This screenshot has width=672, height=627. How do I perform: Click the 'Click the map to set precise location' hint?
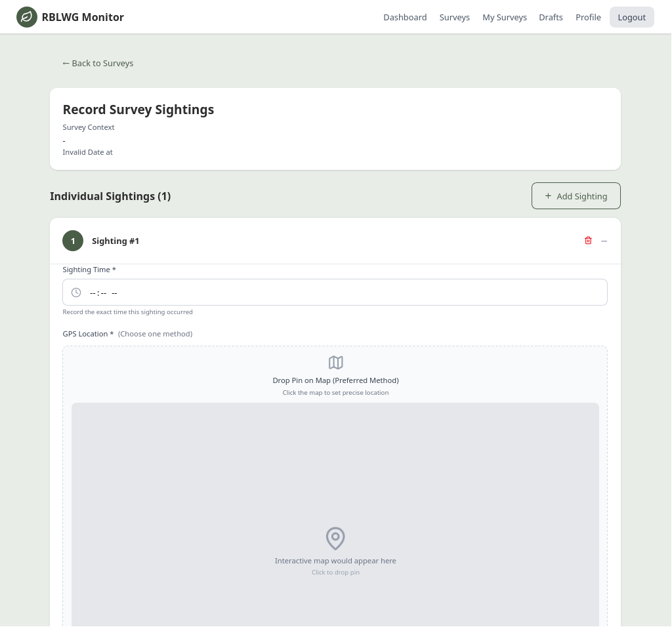335,393
